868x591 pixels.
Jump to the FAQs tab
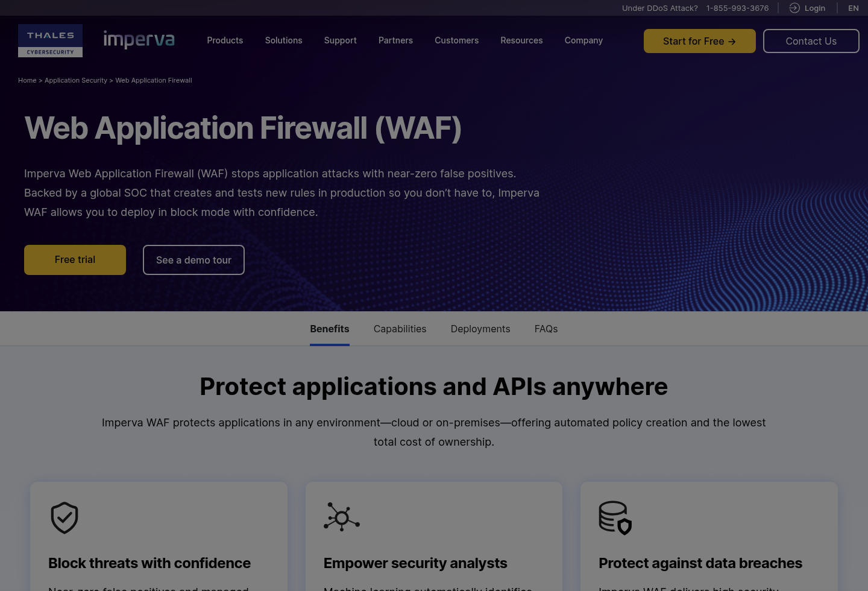[546, 329]
